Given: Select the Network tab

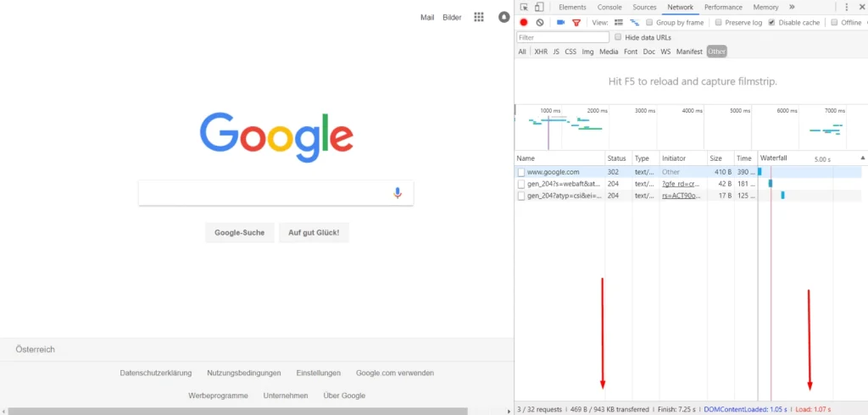Looking at the screenshot, I should [x=681, y=7].
